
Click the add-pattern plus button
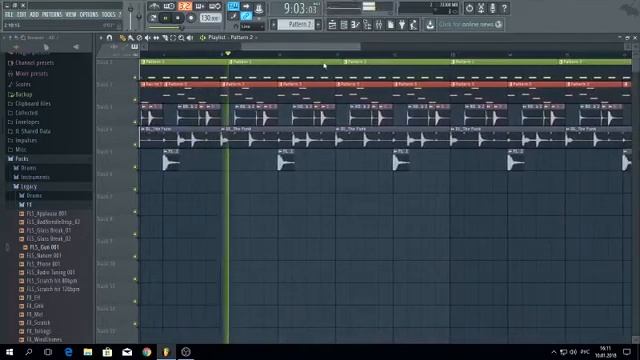pos(318,25)
